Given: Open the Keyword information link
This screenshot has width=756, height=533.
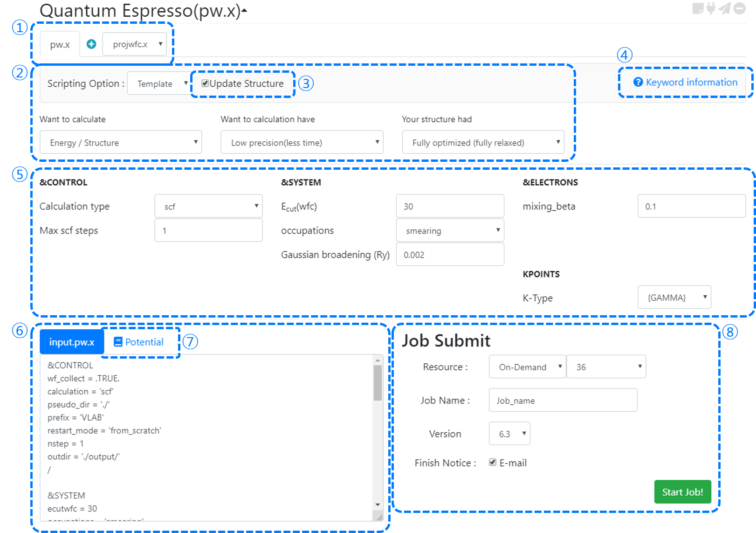Looking at the screenshot, I should pos(685,82).
